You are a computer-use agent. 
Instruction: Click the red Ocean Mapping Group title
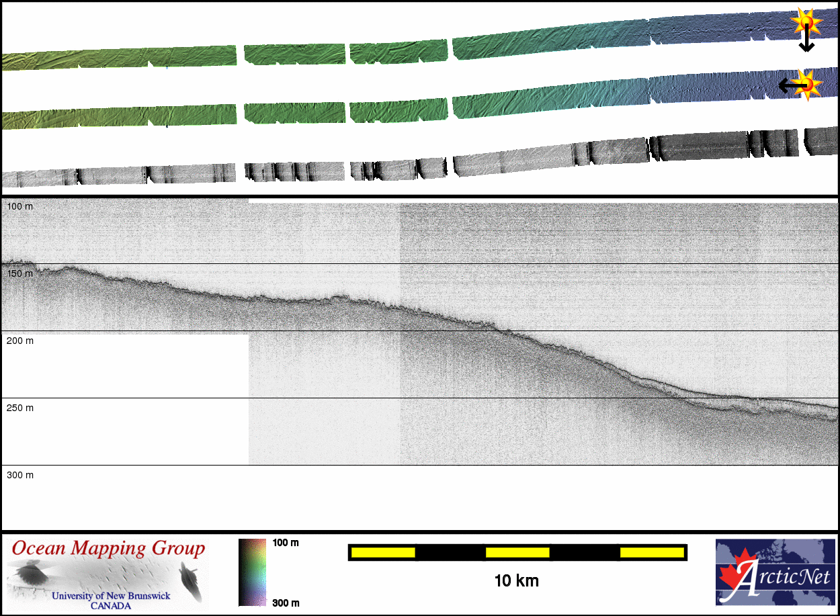[108, 548]
